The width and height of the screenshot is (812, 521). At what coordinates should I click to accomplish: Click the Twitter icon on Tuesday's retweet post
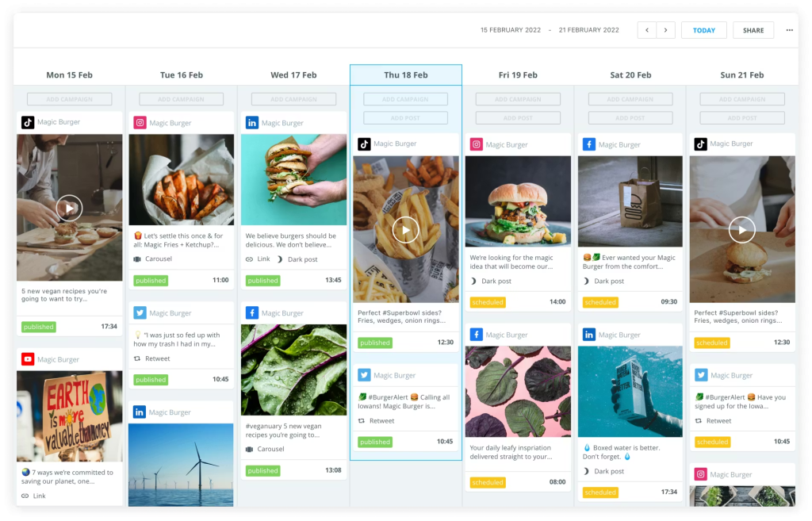[x=140, y=313]
